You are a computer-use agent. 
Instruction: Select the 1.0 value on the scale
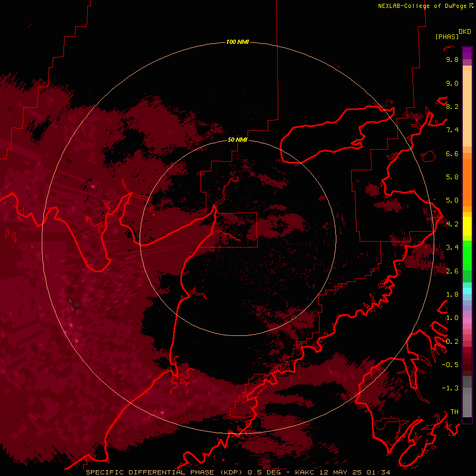452,318
